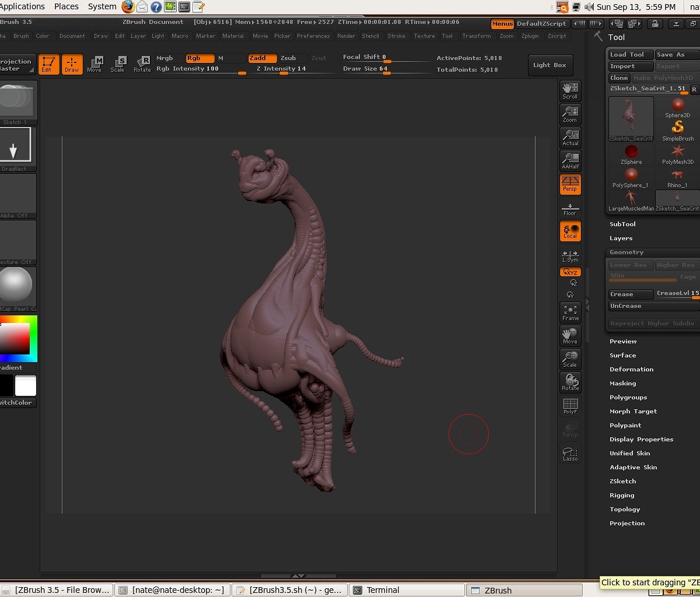Expand the Topology section
700x597 pixels.
click(625, 510)
